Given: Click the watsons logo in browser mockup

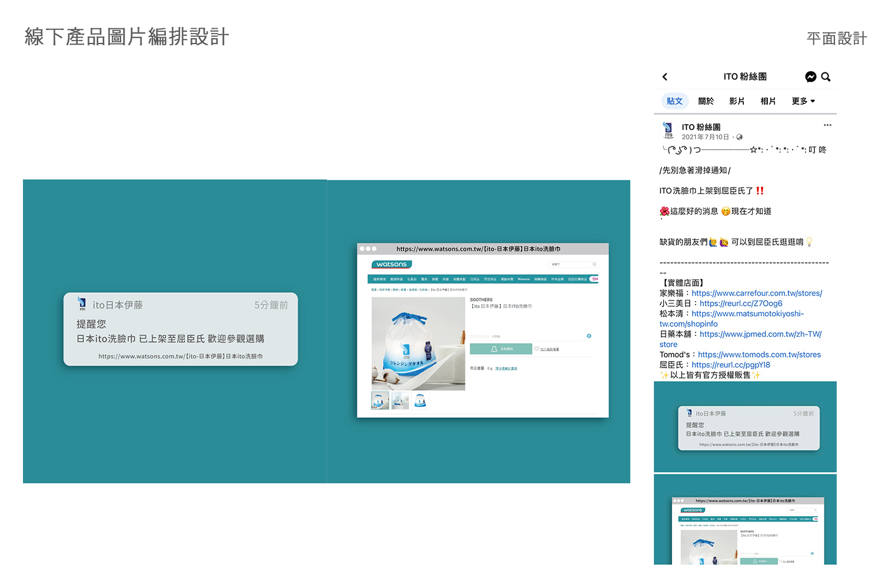Looking at the screenshot, I should (x=392, y=265).
